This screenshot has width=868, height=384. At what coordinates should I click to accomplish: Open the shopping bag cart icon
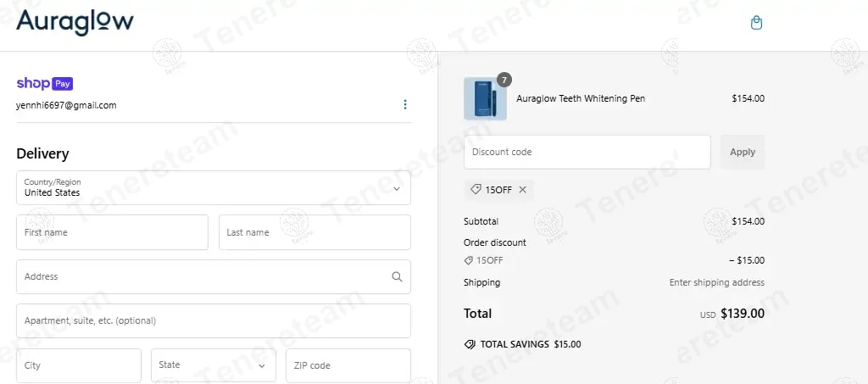pos(757,23)
